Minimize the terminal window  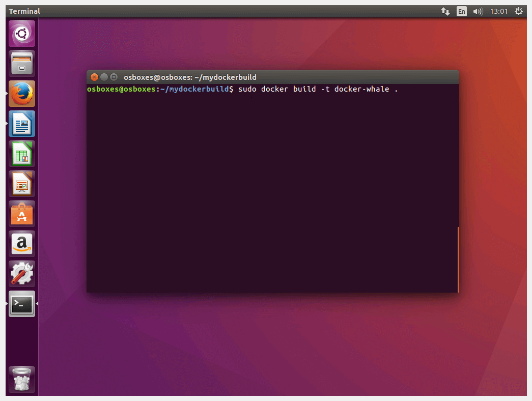[104, 77]
